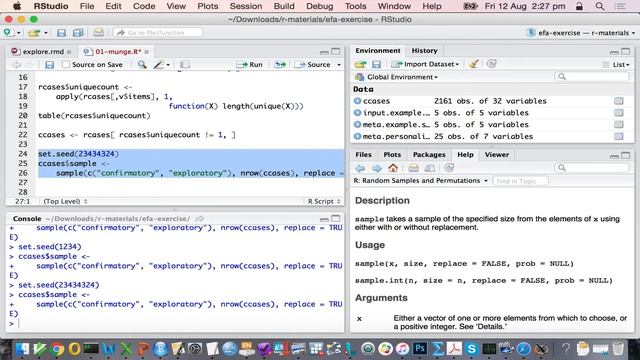Image resolution: width=640 pixels, height=360 pixels.
Task: Open Chrome from the Dock
Action: [x=58, y=349]
